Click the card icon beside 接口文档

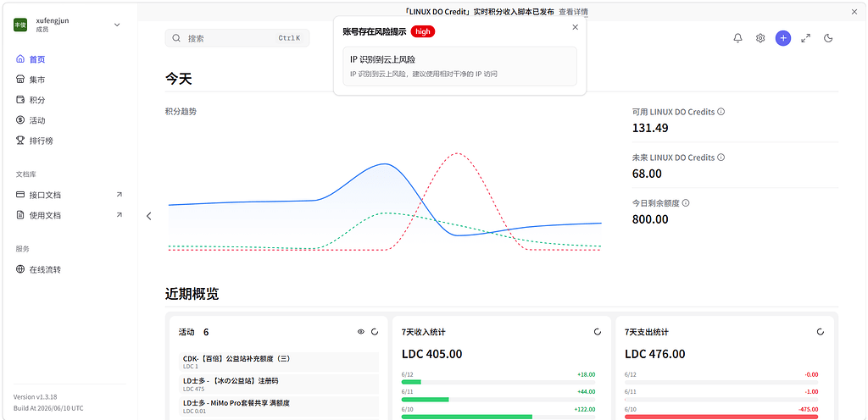pos(20,195)
